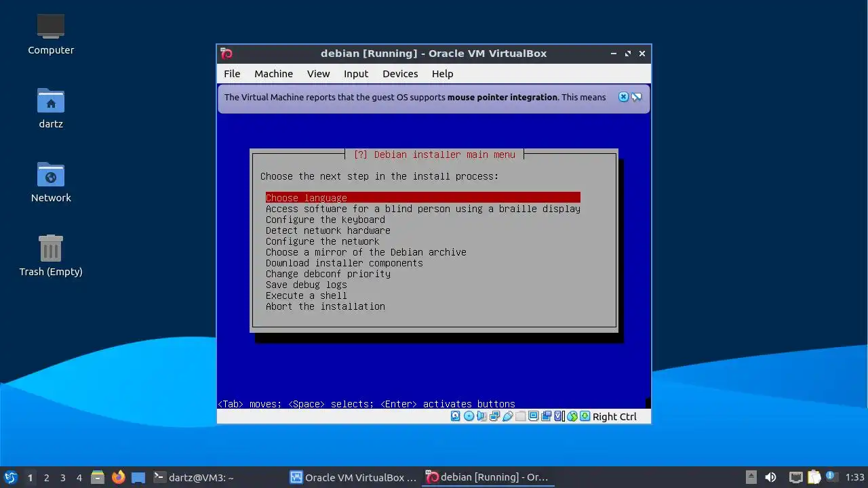868x488 pixels.
Task: Open the Machine menu
Action: (274, 74)
